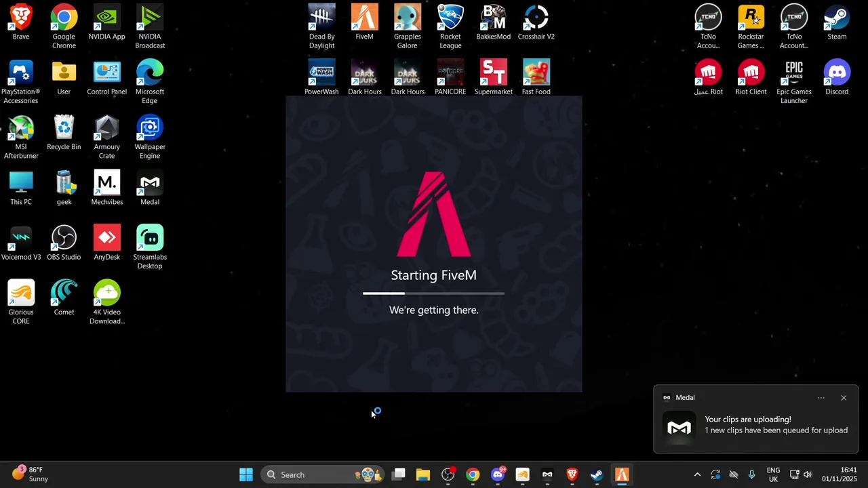Open Medal notification options (three dots)
868x488 pixels.
[821, 398]
